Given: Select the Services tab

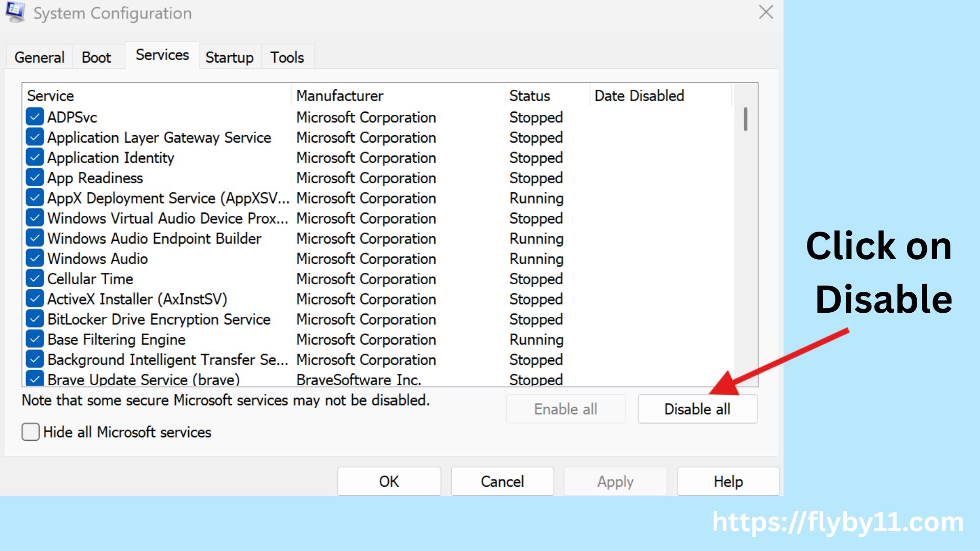Looking at the screenshot, I should 161,55.
